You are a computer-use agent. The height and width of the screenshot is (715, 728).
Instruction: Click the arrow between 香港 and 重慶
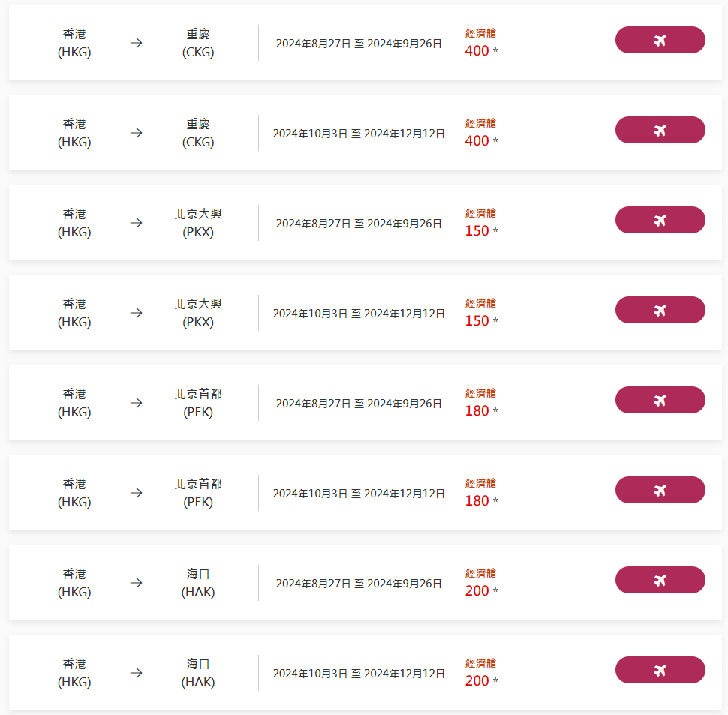(x=136, y=44)
